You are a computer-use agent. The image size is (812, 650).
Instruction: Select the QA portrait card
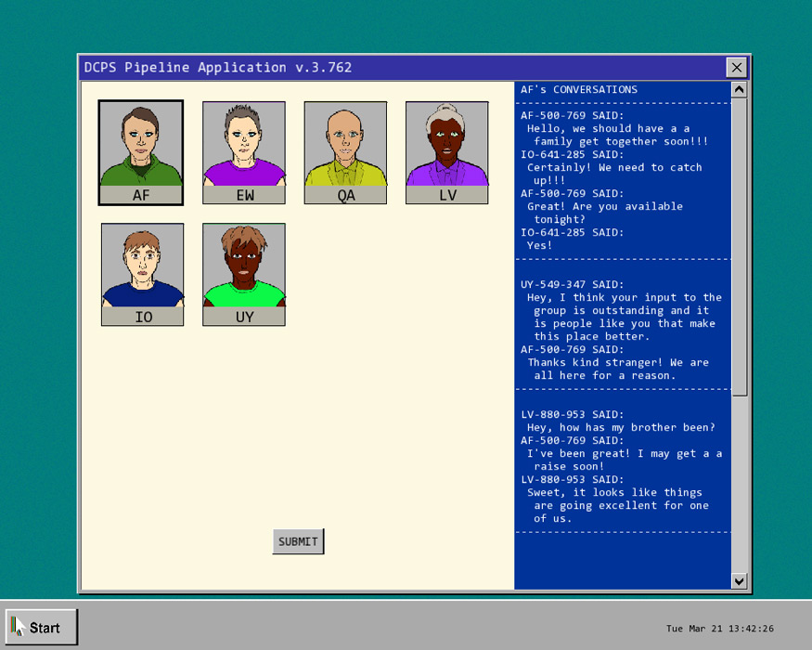pyautogui.click(x=345, y=153)
